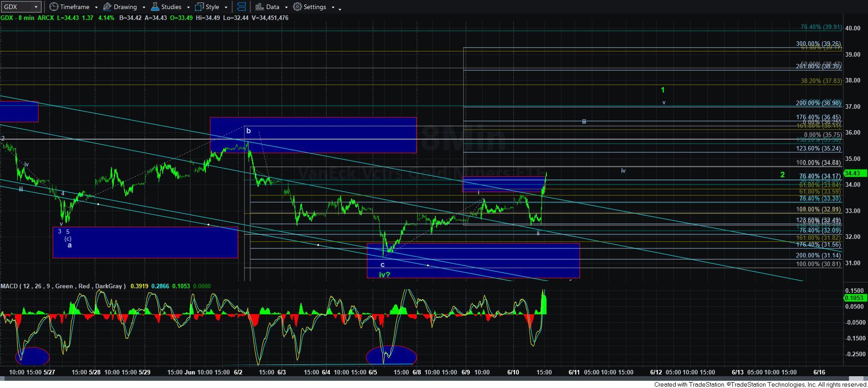Image resolution: width=868 pixels, height=388 pixels.
Task: Select the 200.00% (31.14) Fibonacci label
Action: 819,255
